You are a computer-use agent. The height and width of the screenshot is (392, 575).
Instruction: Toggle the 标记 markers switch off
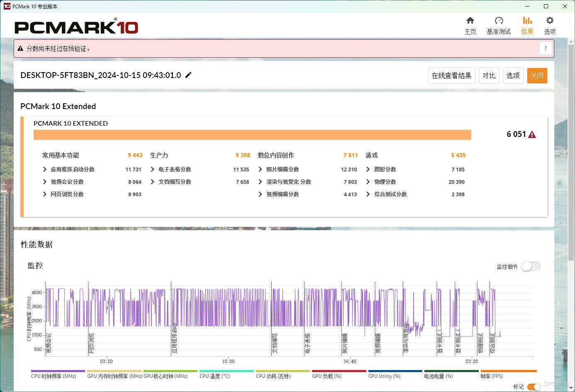click(x=534, y=387)
